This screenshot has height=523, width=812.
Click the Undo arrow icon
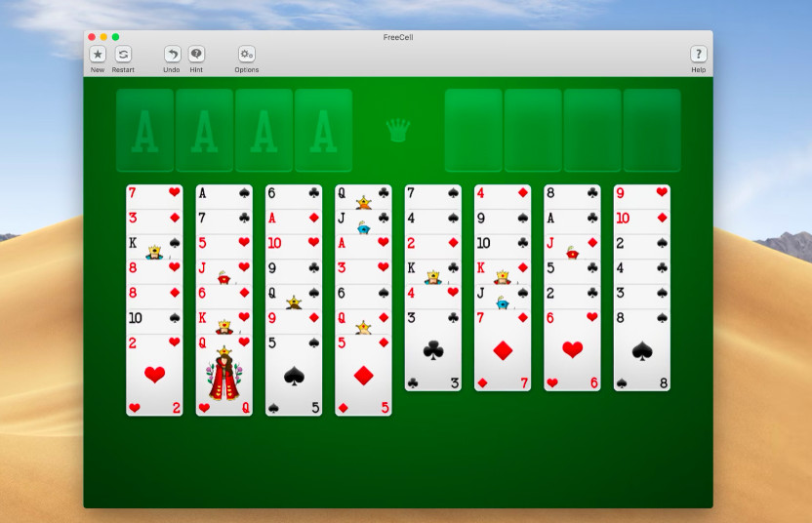tap(172, 55)
